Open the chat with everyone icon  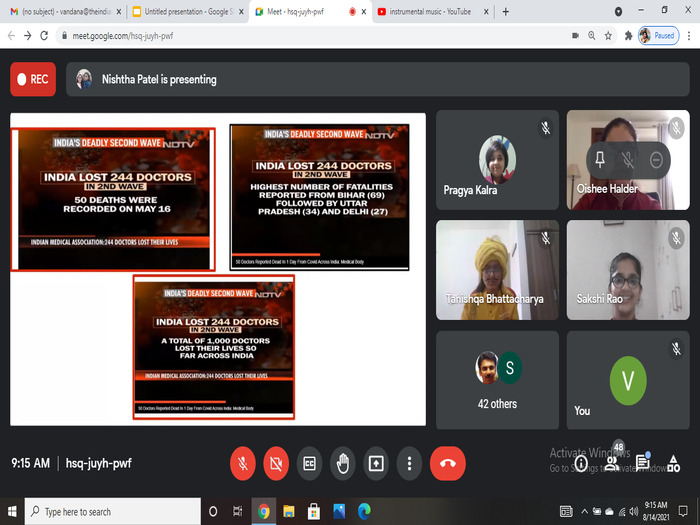pyautogui.click(x=643, y=462)
